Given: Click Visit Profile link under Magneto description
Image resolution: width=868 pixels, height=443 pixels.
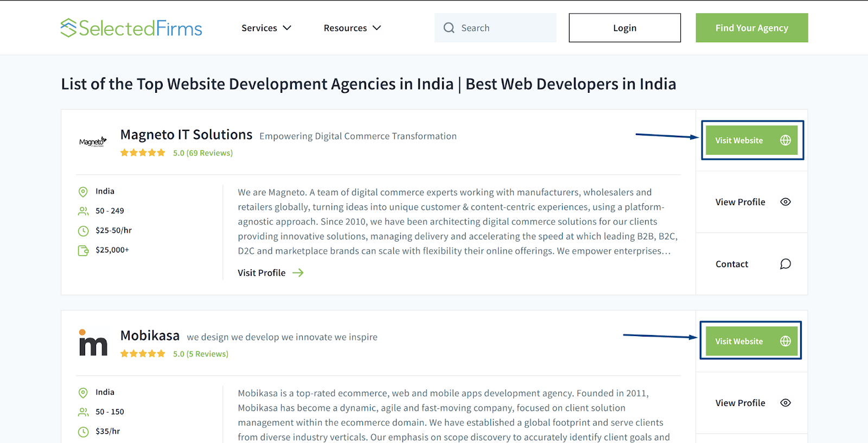Looking at the screenshot, I should (x=261, y=273).
